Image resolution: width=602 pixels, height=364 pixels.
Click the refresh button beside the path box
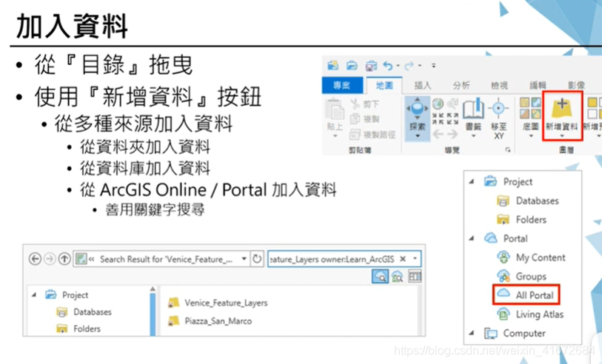click(x=257, y=259)
